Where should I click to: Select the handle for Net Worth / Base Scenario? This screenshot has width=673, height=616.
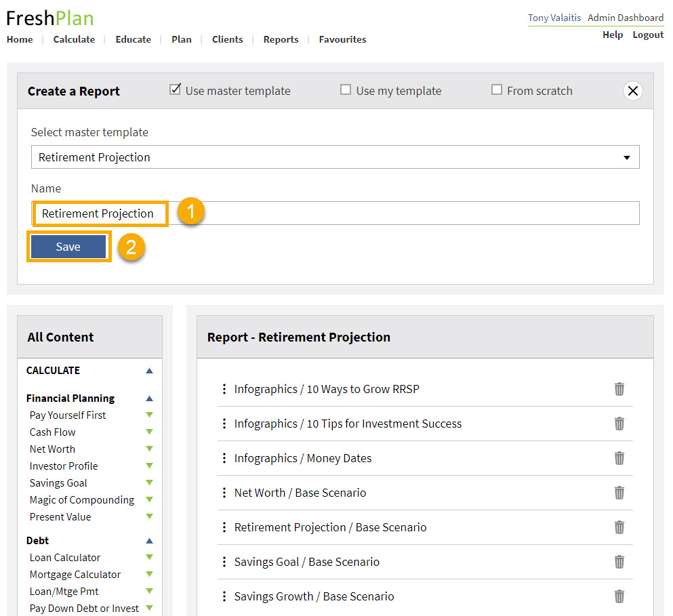[x=224, y=493]
